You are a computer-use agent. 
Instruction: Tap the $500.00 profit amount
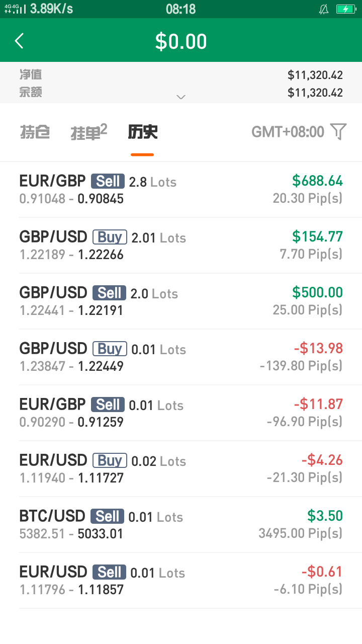point(317,292)
